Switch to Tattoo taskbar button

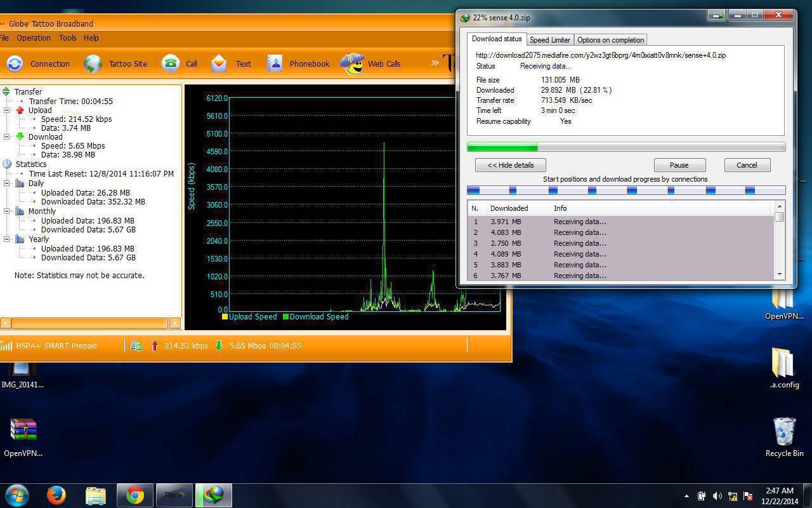coord(174,495)
